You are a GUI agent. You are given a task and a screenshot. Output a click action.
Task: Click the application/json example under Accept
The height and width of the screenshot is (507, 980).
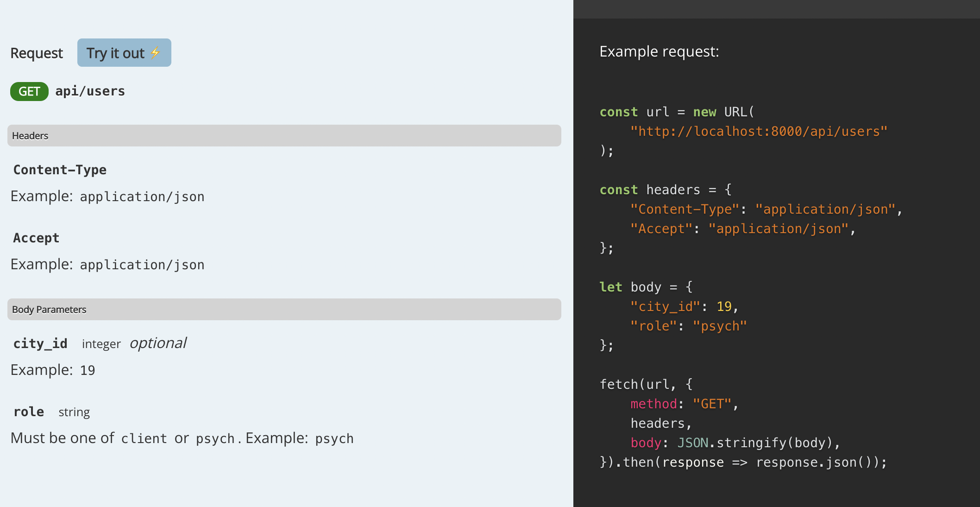[142, 264]
